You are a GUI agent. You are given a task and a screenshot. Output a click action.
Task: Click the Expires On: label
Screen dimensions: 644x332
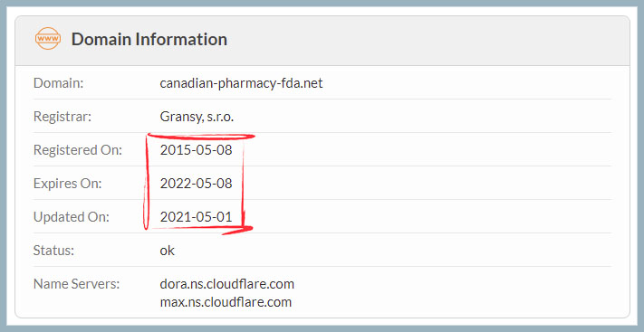click(x=67, y=184)
